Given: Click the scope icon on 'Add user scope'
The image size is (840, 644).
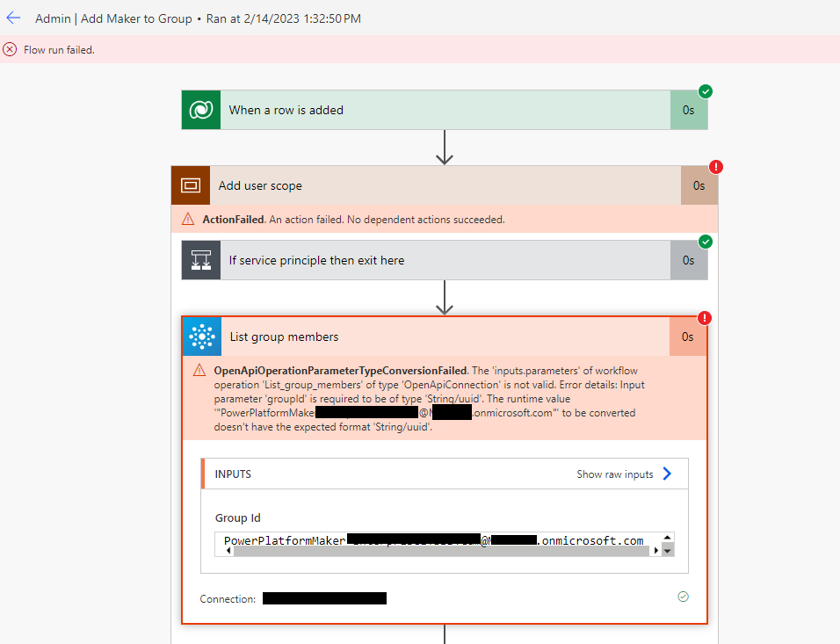Looking at the screenshot, I should (190, 185).
